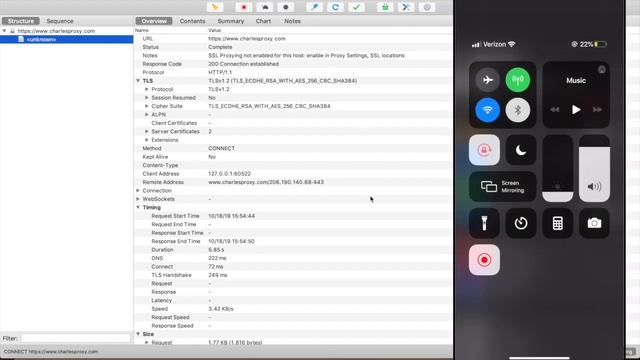Expand the Extensions row
This screenshot has height=360, width=640.
[x=147, y=140]
